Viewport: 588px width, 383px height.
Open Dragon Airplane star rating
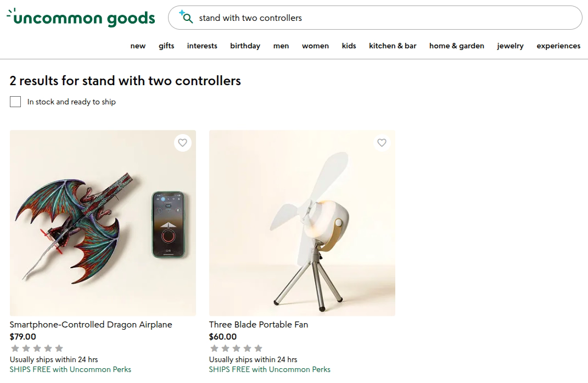(x=37, y=348)
